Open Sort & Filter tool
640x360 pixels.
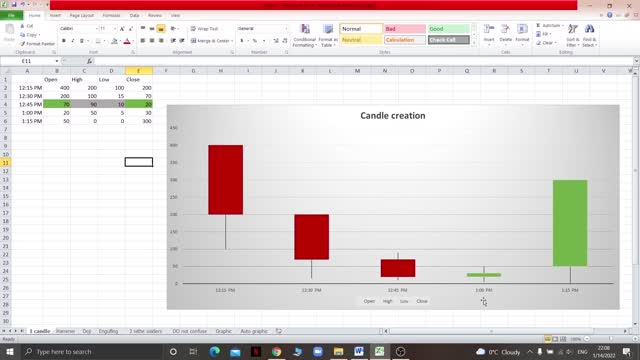(x=573, y=36)
